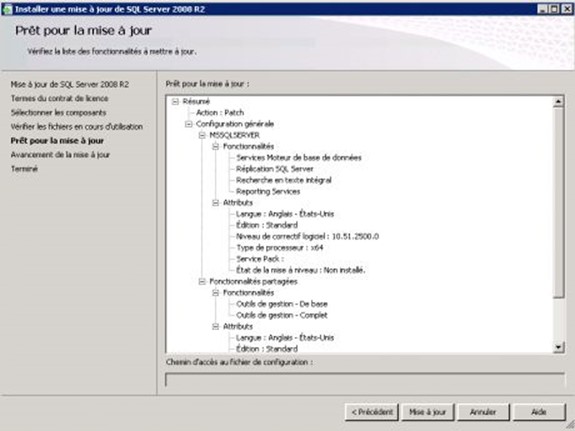Select step Sélectionner les composants
The height and width of the screenshot is (431, 575).
[x=58, y=113]
